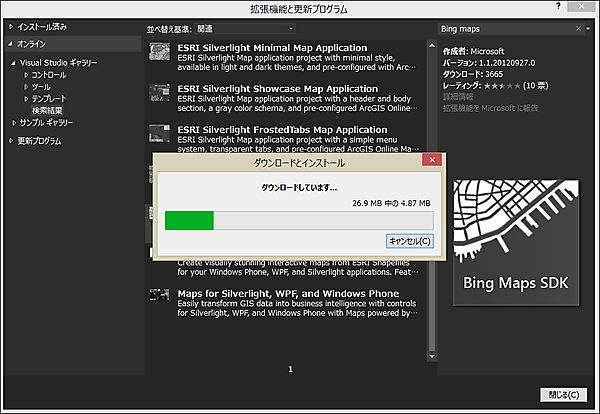Select ESRI Silverlight Showcase Map Application title
This screenshot has width=600, height=414.
coord(277,89)
